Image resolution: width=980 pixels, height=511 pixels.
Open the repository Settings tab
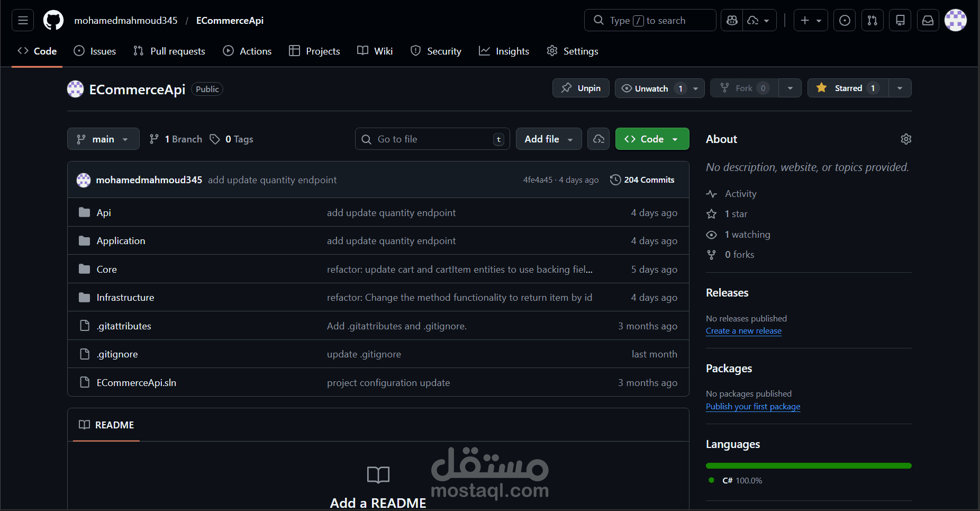tap(572, 51)
